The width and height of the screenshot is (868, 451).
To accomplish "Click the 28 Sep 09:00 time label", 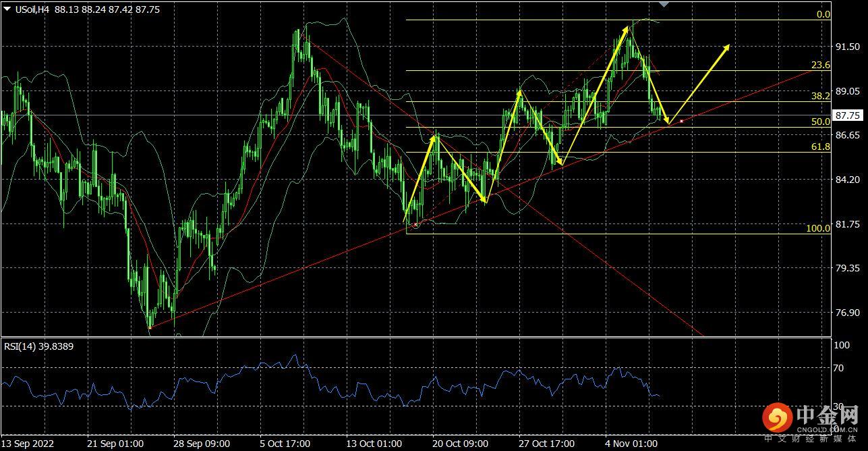I will [202, 444].
